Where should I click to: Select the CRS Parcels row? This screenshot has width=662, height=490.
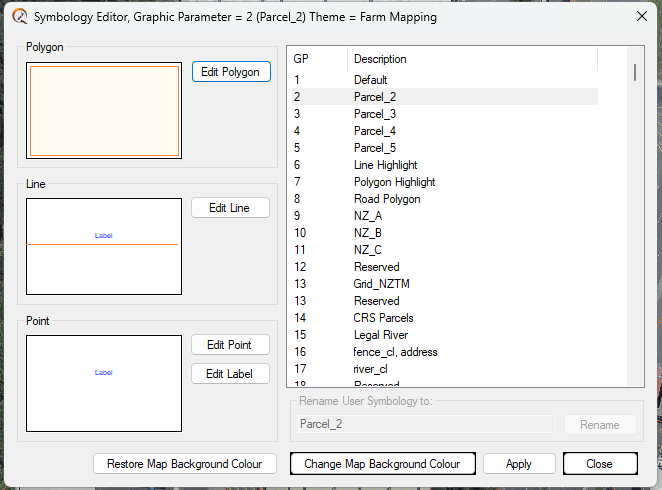(x=383, y=318)
